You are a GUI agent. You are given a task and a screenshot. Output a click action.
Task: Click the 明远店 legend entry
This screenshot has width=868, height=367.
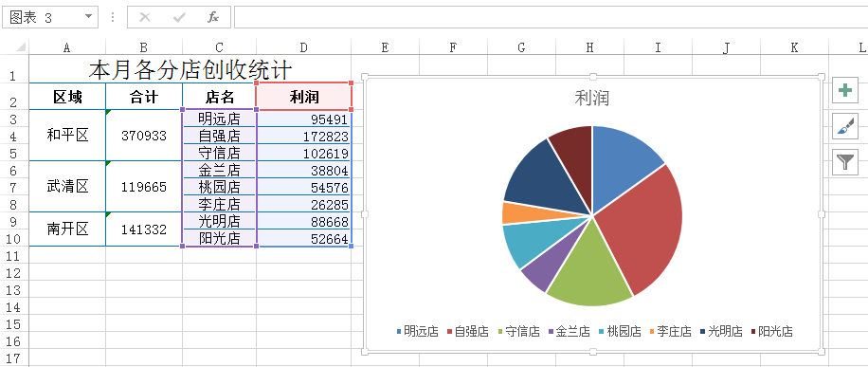click(x=417, y=332)
